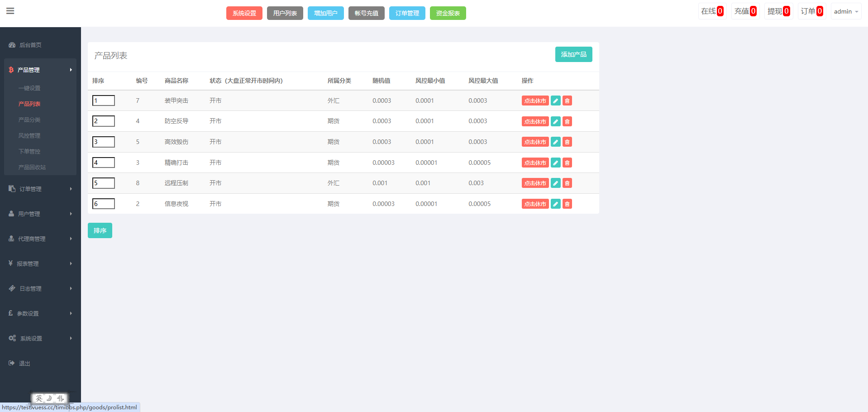The width and height of the screenshot is (868, 412).
Task: Delete the 信息夜视 product row
Action: click(567, 204)
